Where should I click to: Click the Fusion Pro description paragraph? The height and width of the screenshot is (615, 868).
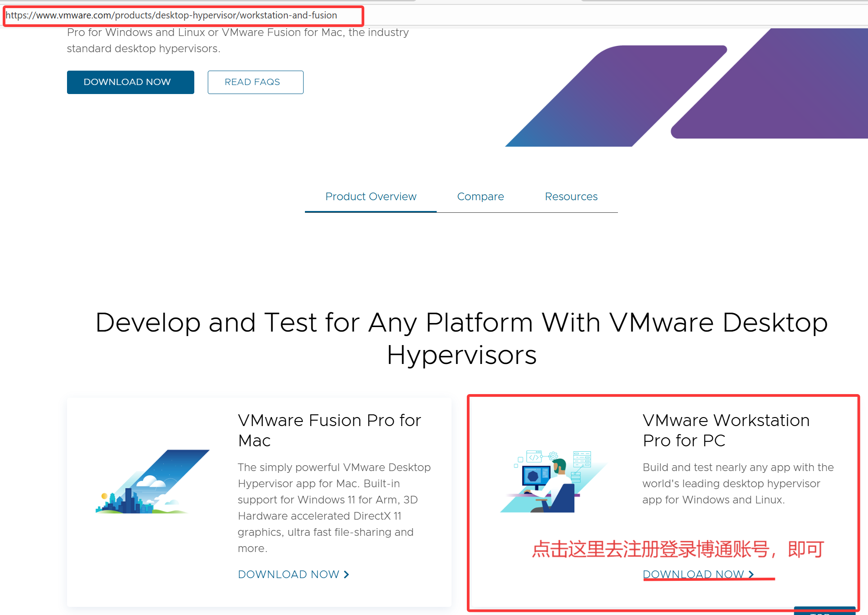tap(334, 507)
